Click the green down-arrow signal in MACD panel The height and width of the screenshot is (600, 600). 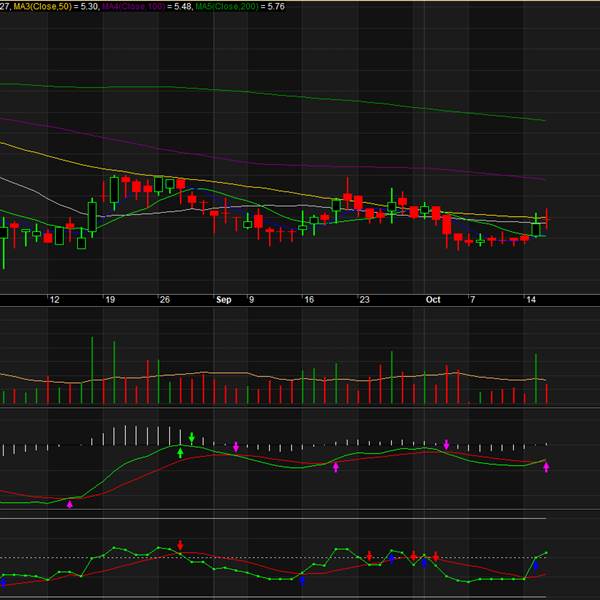(x=192, y=438)
